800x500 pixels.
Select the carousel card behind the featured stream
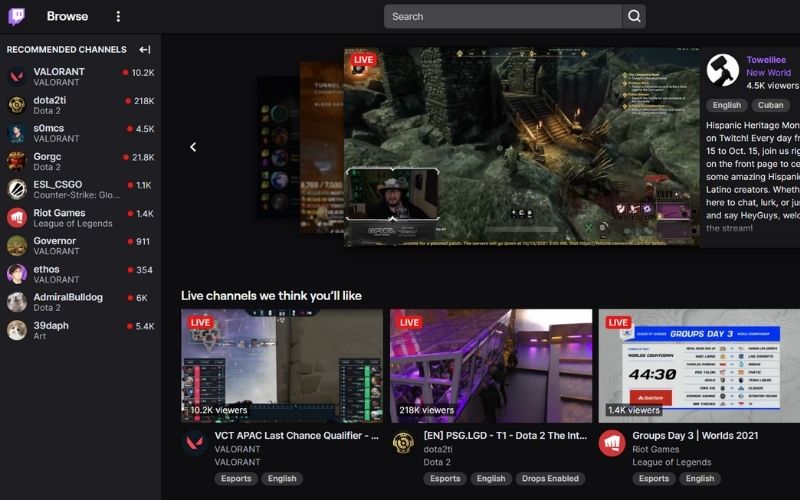pos(321,147)
